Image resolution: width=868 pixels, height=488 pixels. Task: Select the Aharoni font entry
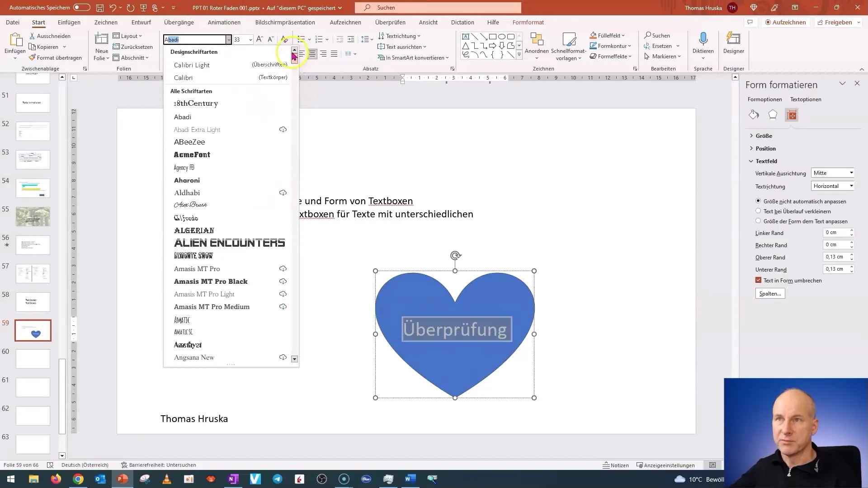tap(187, 180)
